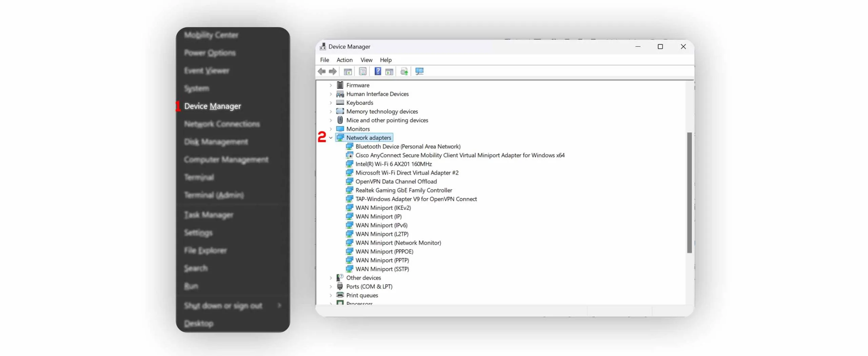
Task: Click the vertical scrollbar thumb
Action: [x=689, y=192]
